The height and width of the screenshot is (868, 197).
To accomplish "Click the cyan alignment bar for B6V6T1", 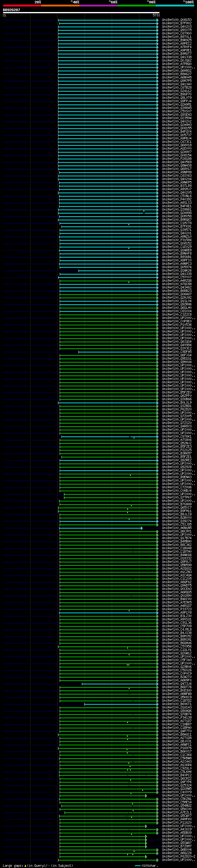I will point(121,704).
